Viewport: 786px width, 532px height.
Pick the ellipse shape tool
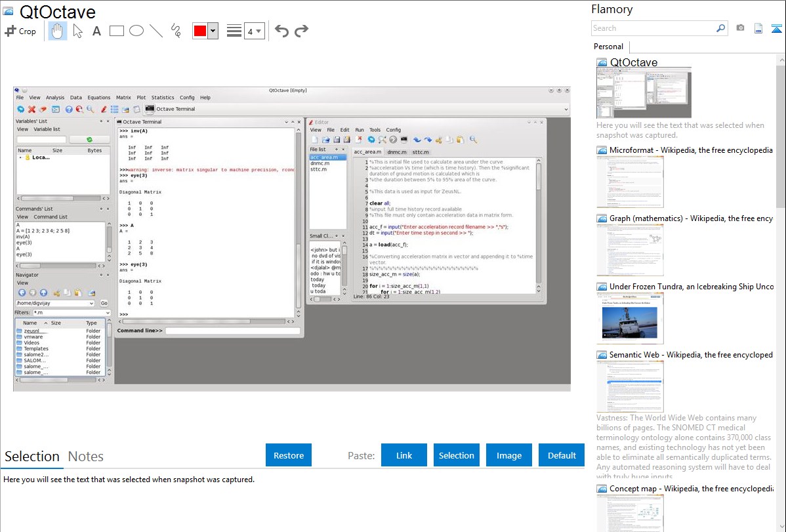(136, 31)
